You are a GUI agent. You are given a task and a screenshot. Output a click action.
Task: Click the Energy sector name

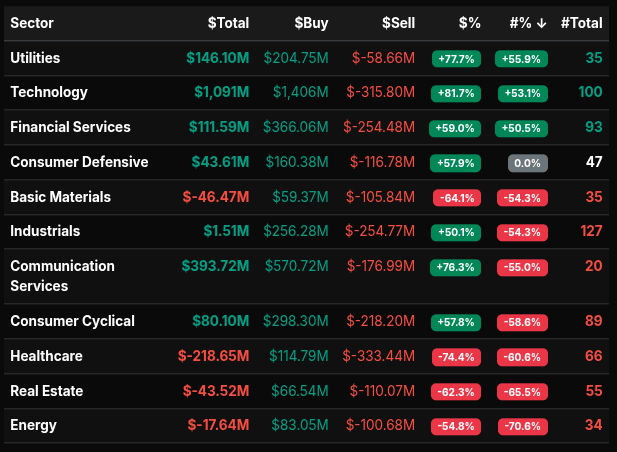(x=33, y=425)
